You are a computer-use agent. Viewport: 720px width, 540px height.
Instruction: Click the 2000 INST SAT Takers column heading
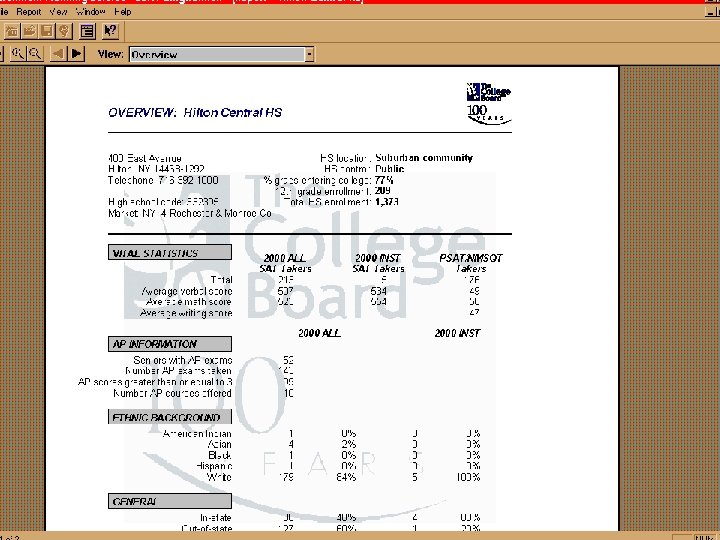(378, 263)
